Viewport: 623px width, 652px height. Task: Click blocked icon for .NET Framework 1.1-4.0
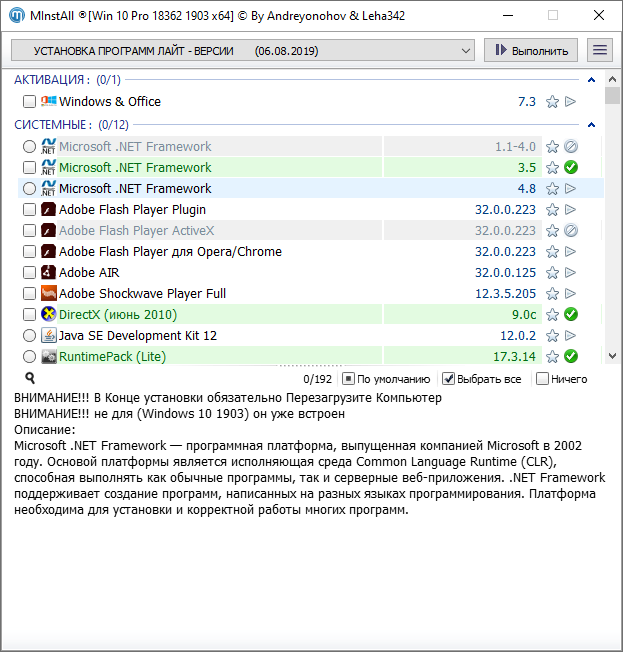pyautogui.click(x=571, y=146)
